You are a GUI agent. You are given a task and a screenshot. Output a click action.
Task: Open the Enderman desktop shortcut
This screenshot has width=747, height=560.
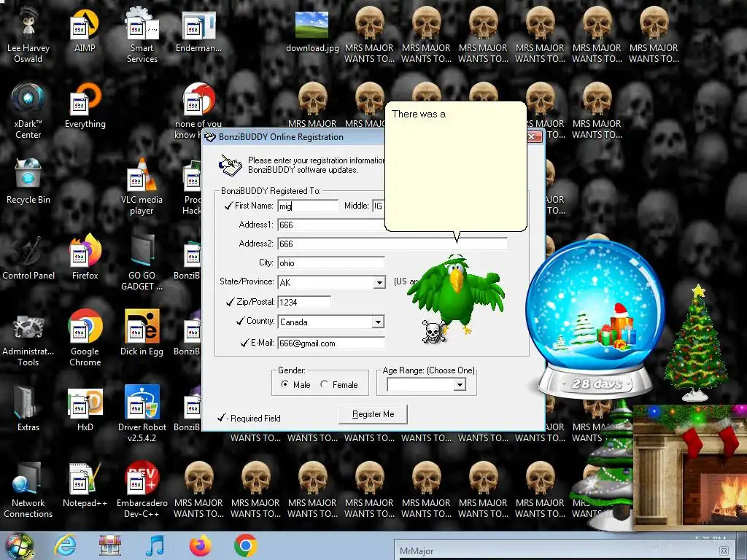click(198, 31)
